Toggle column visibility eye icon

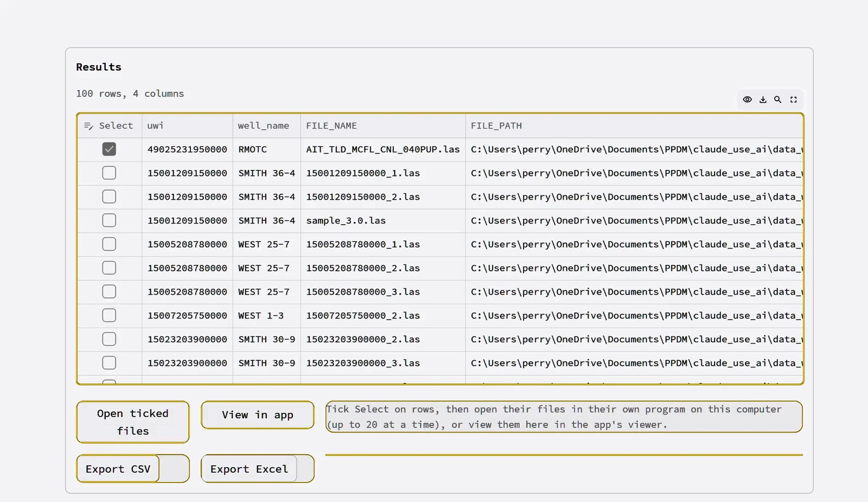point(747,99)
